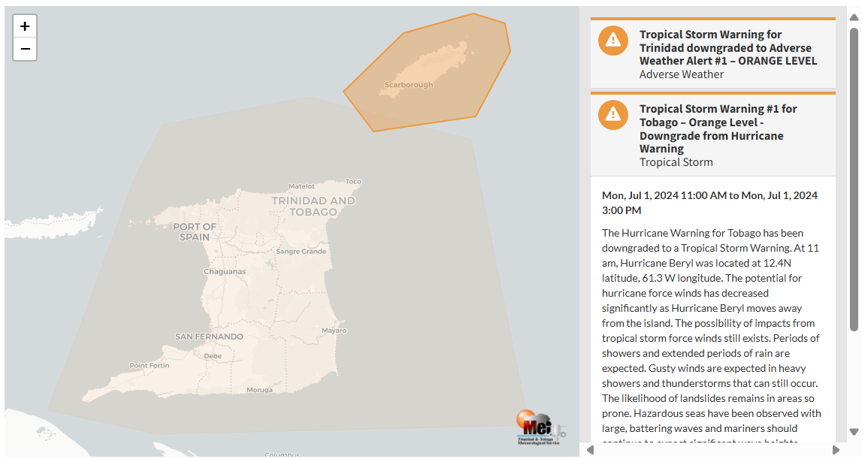The height and width of the screenshot is (459, 868).
Task: Click the Debe map label
Action: pyautogui.click(x=213, y=356)
